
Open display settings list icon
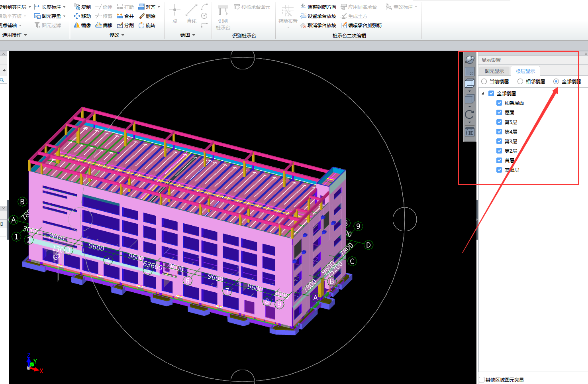(x=470, y=132)
